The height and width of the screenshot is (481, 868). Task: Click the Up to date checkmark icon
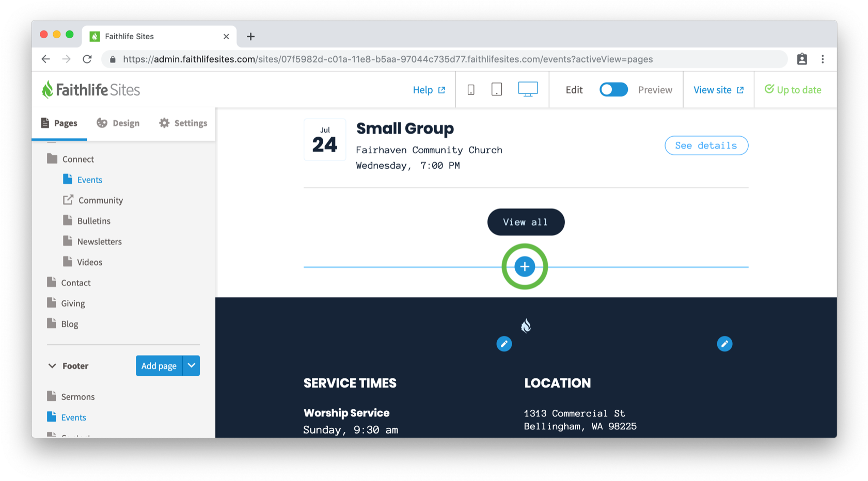(x=769, y=89)
